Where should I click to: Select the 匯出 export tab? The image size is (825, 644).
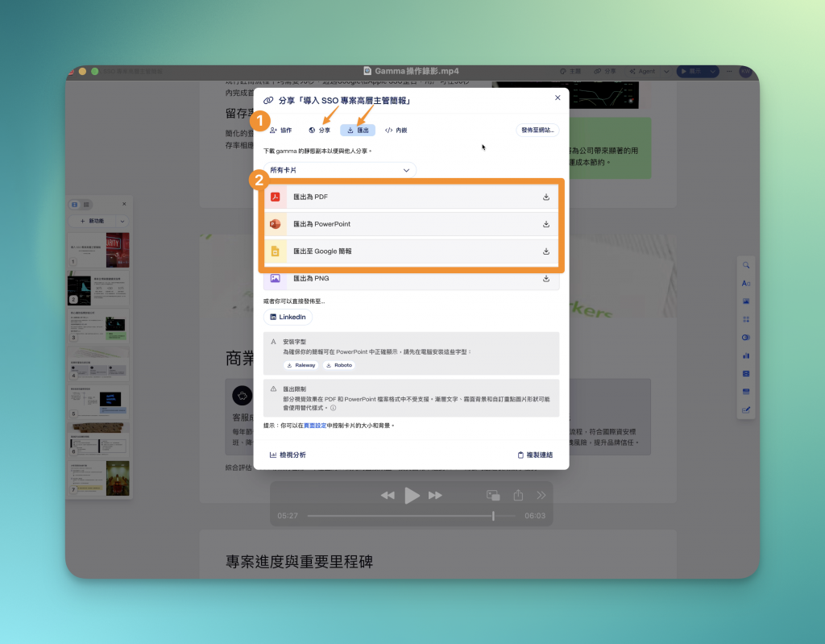coord(358,130)
